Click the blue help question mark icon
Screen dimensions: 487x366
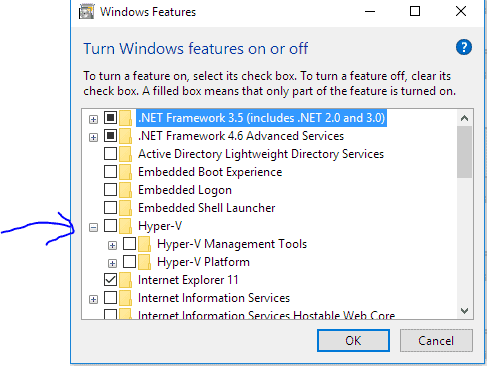pos(464,47)
